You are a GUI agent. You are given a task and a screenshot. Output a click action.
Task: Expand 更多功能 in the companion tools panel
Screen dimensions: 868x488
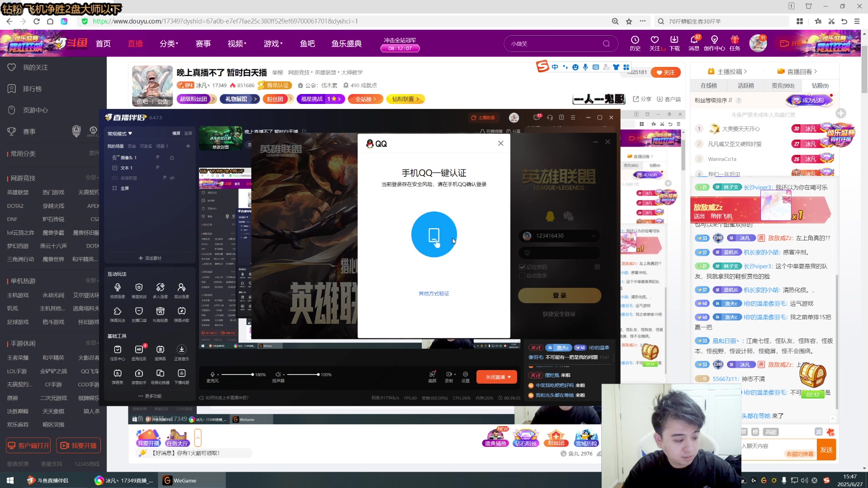[x=150, y=396]
